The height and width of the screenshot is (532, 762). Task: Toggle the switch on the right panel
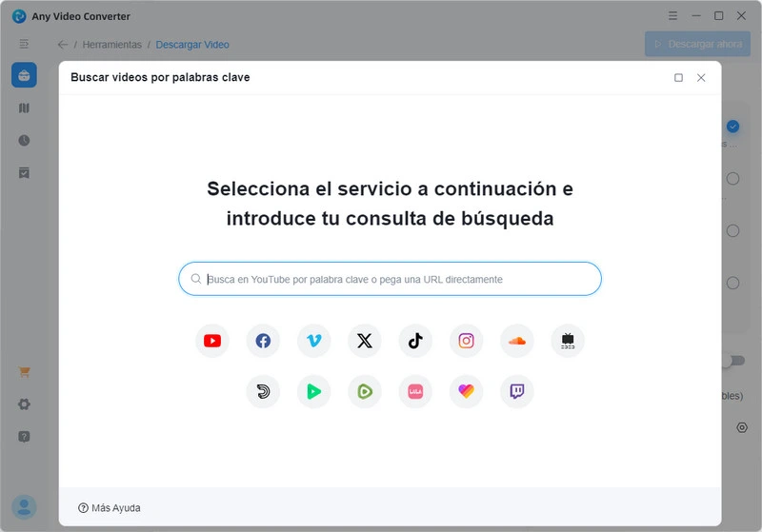pos(732,361)
